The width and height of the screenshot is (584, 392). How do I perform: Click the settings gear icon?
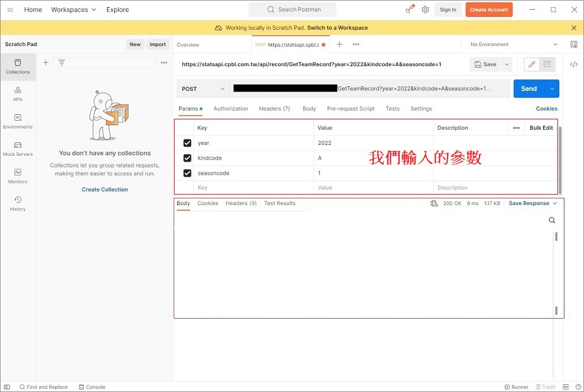tap(425, 10)
